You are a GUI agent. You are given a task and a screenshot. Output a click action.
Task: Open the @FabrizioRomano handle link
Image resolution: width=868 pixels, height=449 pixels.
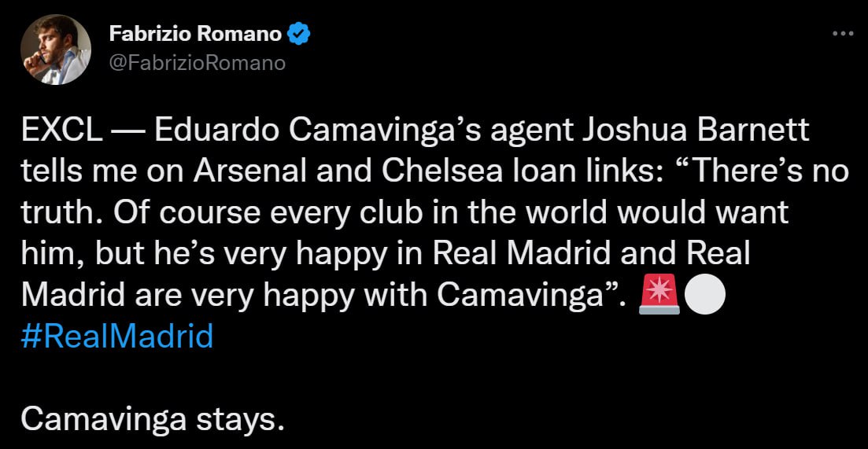click(x=197, y=62)
